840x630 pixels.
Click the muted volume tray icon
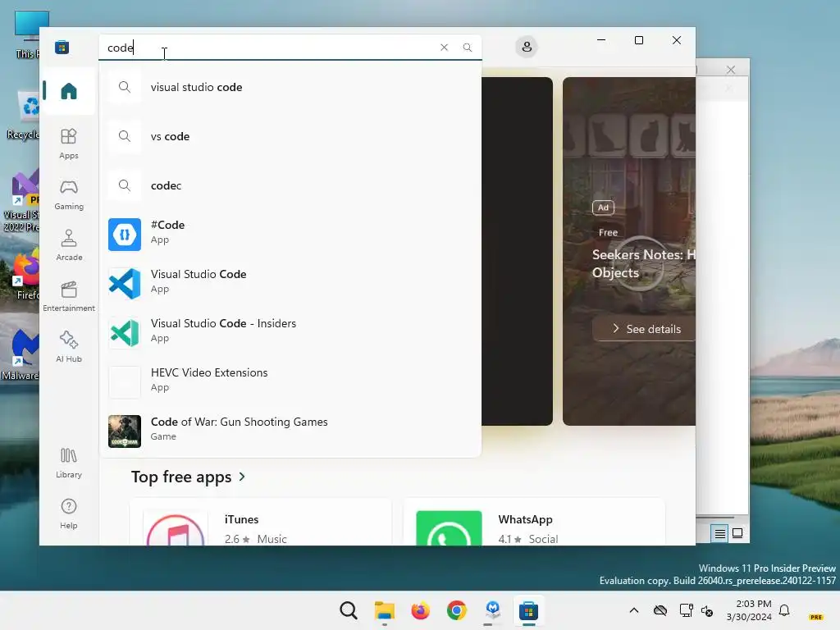coord(707,610)
